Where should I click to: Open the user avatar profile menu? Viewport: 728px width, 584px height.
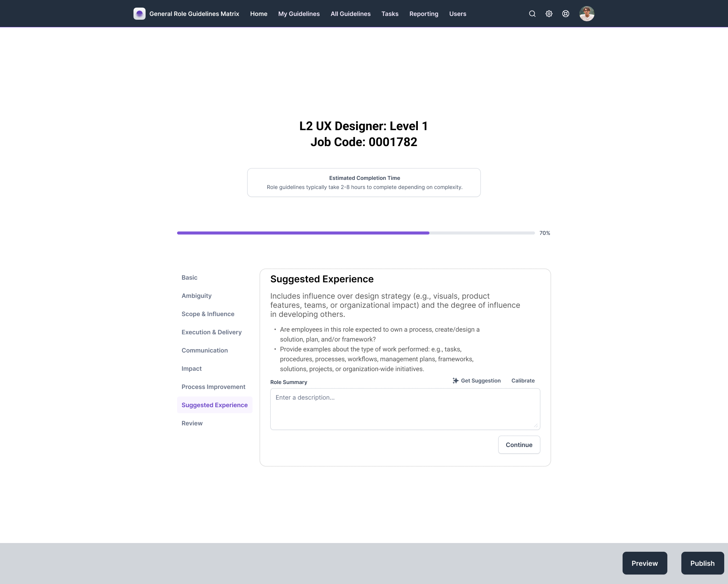point(587,14)
